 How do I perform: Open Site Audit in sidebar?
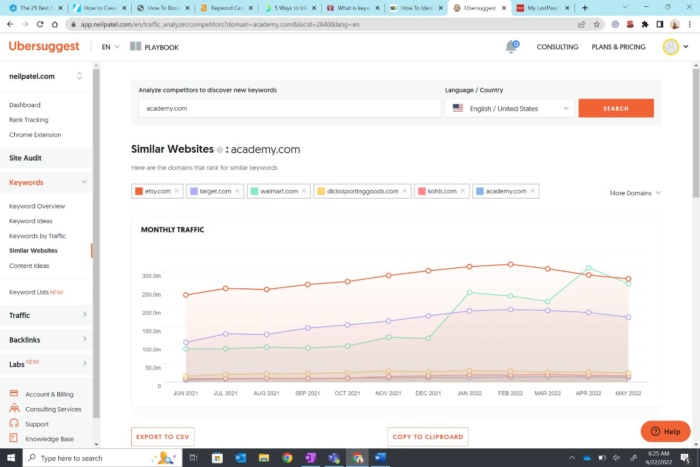(25, 158)
